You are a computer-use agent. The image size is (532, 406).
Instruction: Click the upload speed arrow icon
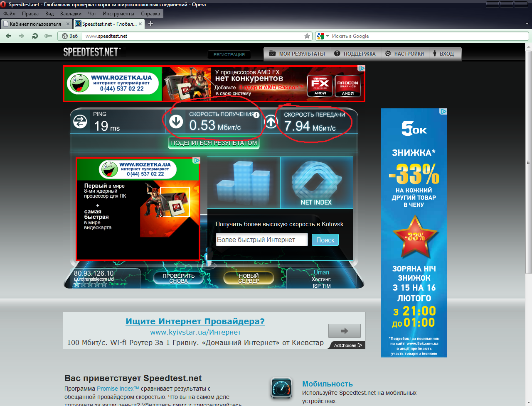(x=271, y=122)
